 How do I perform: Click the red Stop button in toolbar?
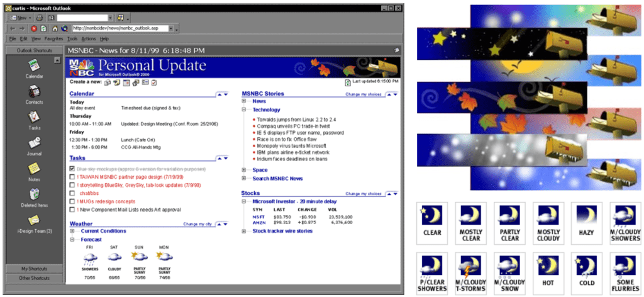[33, 28]
